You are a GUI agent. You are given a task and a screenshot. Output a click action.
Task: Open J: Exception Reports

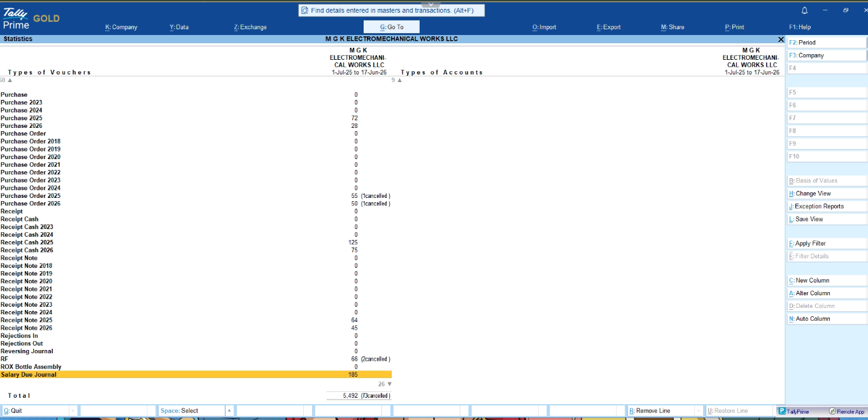(827, 206)
